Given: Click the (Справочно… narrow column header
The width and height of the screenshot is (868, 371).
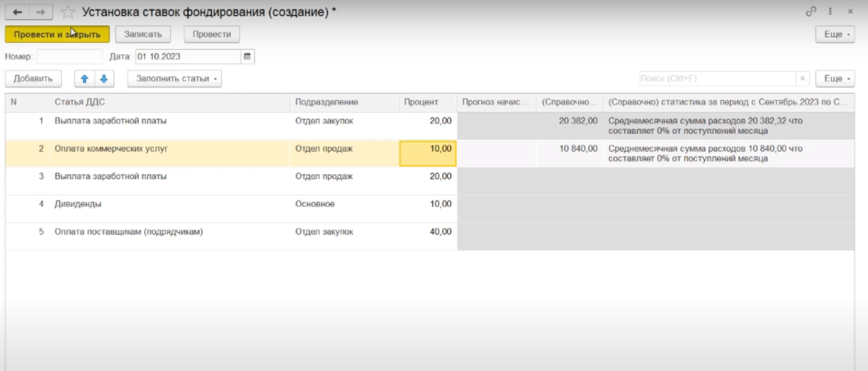Looking at the screenshot, I should [569, 102].
